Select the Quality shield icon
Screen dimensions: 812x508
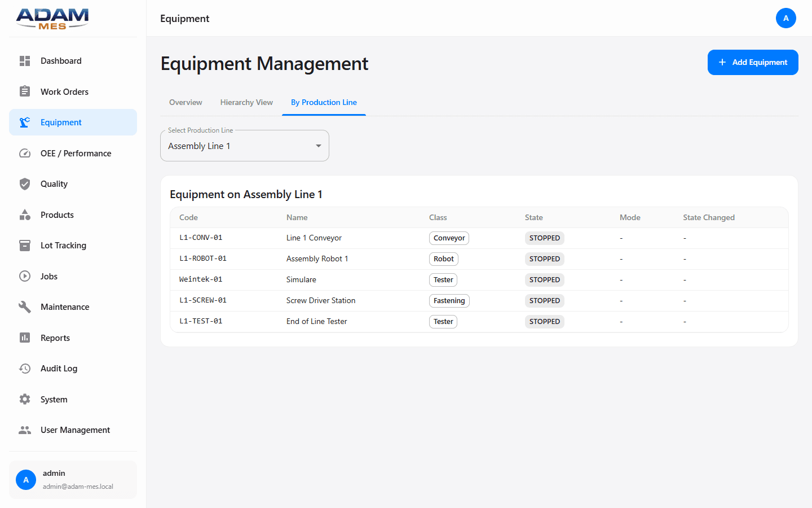(x=25, y=183)
